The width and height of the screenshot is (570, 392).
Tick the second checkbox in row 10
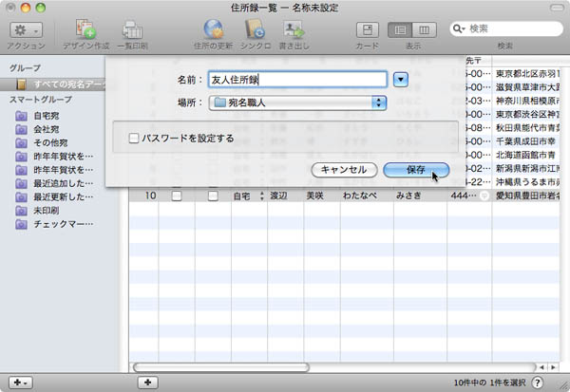pos(213,196)
